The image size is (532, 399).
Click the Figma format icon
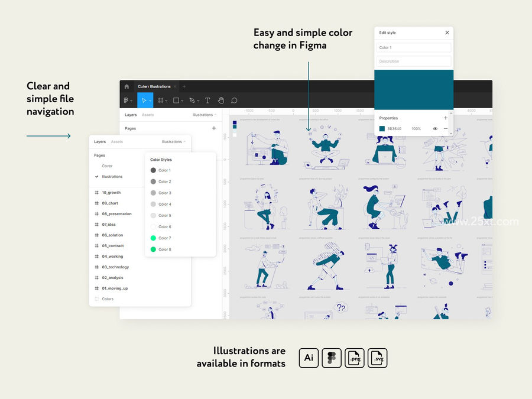pos(332,358)
